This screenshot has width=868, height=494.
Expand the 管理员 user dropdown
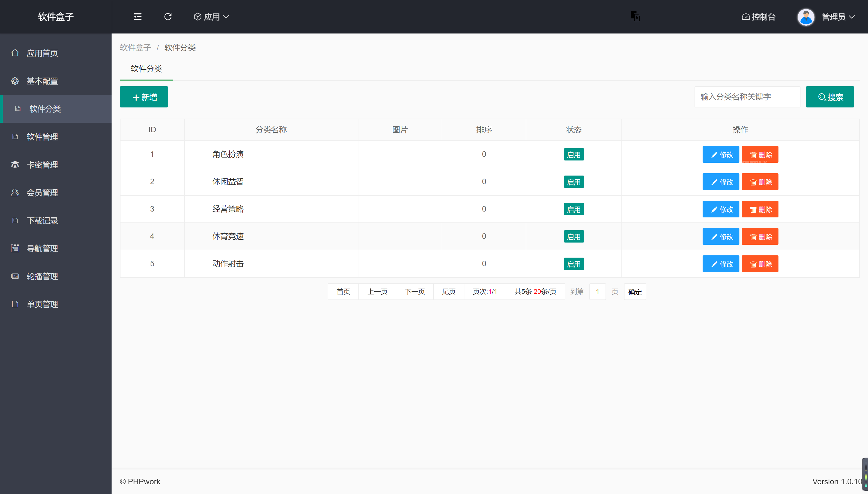click(x=838, y=17)
